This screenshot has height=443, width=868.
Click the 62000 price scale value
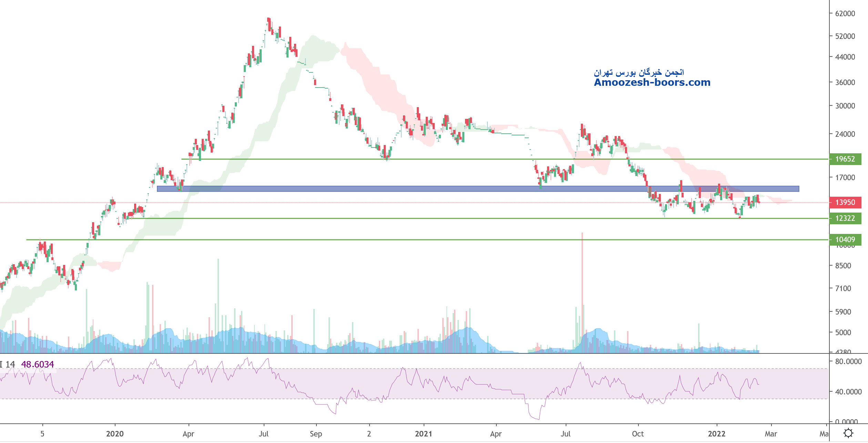pos(845,14)
